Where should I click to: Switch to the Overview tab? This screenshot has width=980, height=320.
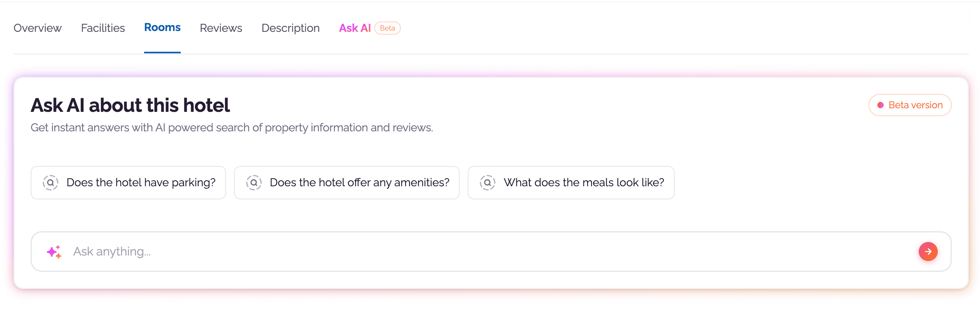pos(37,28)
